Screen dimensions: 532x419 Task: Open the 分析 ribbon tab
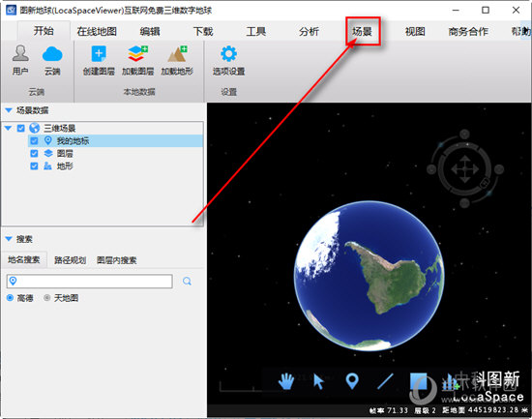[310, 32]
